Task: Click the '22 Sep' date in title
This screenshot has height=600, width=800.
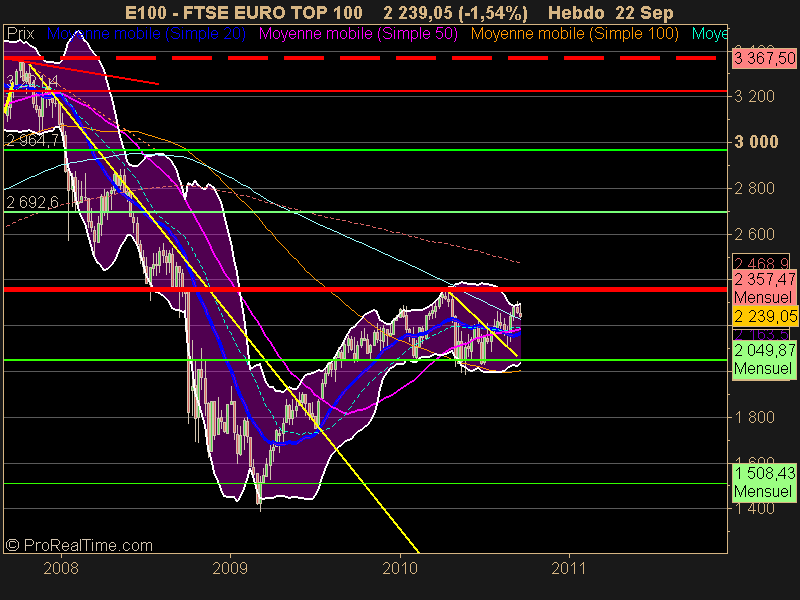Action: click(644, 12)
